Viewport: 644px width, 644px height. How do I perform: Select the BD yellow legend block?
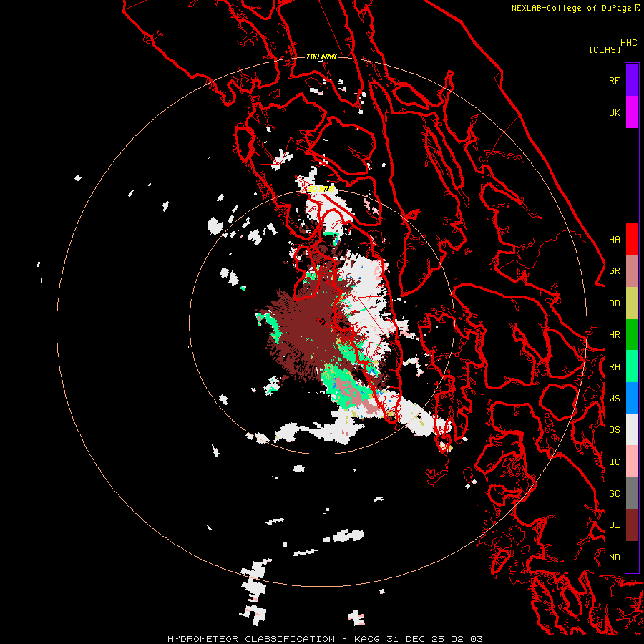point(632,303)
